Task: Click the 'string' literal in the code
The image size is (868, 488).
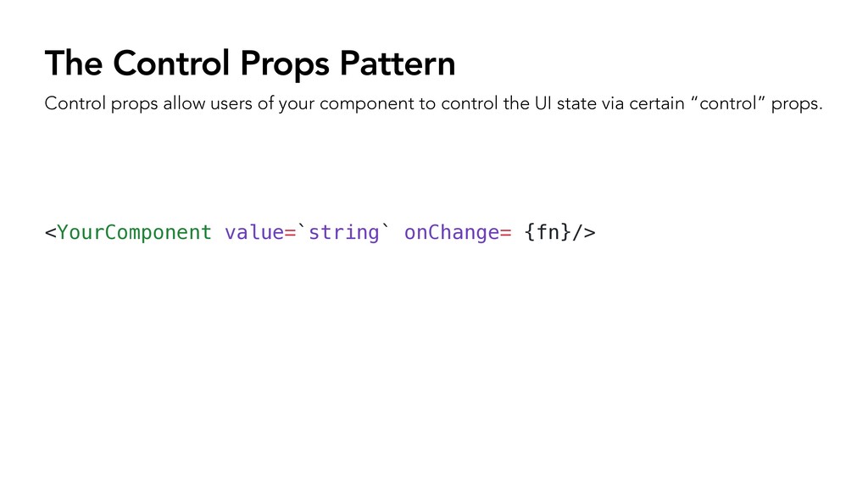Action: (344, 232)
